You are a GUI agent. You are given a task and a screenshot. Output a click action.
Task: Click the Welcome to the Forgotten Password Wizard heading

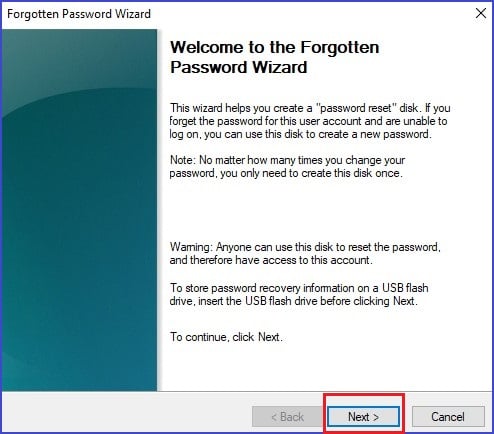tap(275, 57)
